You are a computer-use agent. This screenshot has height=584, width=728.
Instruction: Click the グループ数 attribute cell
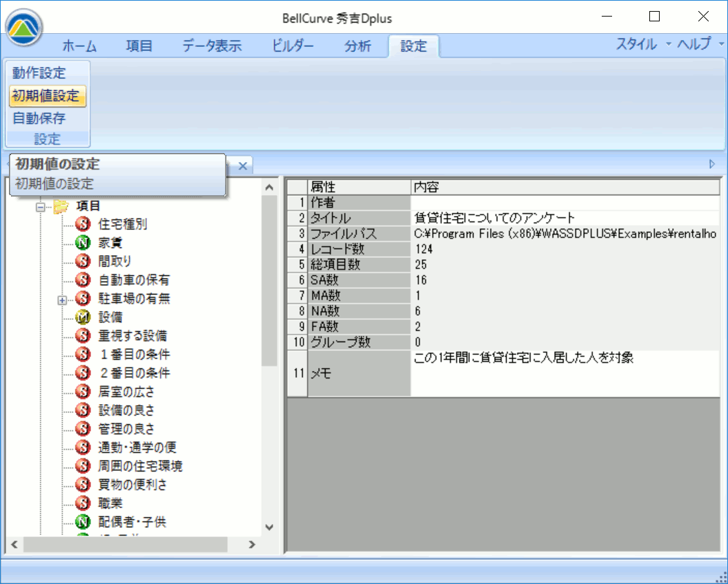coord(360,342)
